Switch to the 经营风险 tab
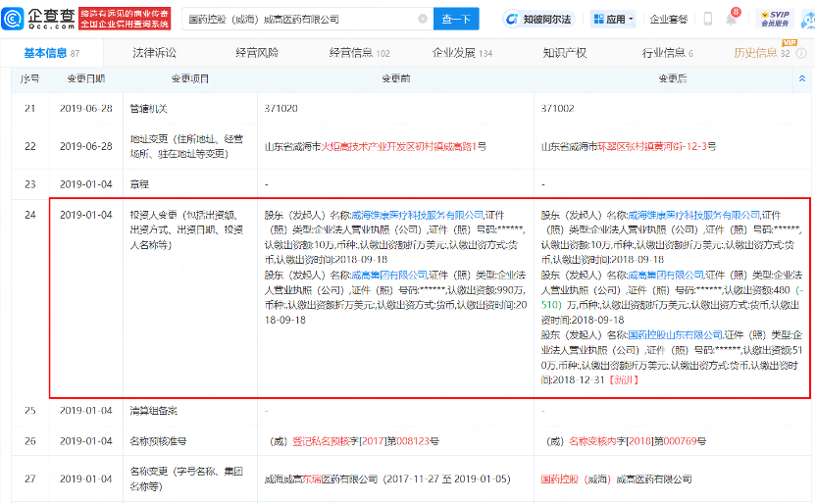The height and width of the screenshot is (504, 816). pos(257,53)
